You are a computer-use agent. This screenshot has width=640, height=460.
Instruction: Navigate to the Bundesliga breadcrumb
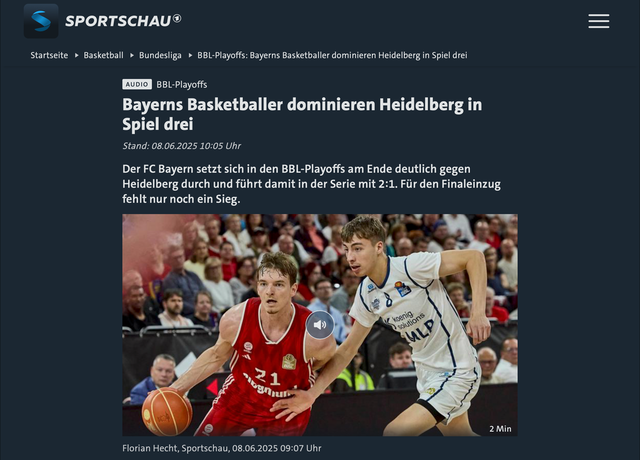(160, 55)
